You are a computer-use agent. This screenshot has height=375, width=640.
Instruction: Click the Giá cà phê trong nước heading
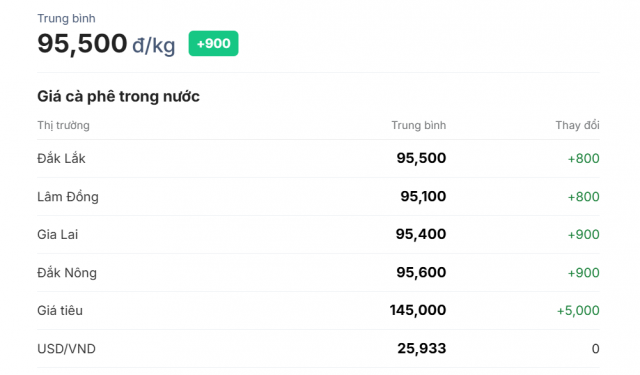(x=118, y=97)
